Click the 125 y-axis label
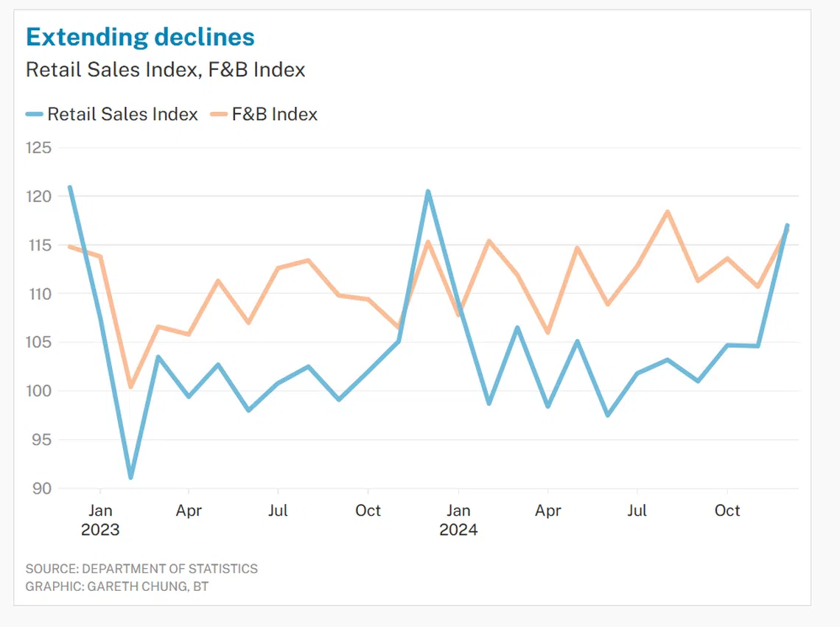Viewport: 840px width, 627px height. pyautogui.click(x=38, y=148)
